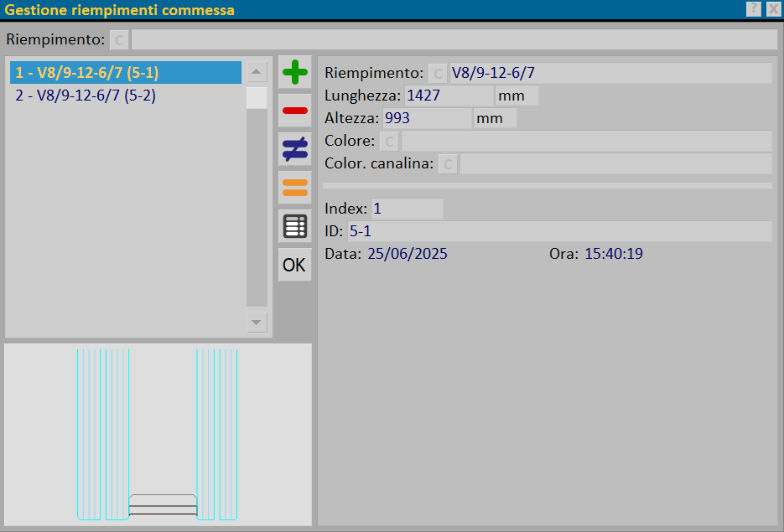
Task: Select list item 1 - V8/9-12-6/7 (5-1)
Action: tap(126, 72)
